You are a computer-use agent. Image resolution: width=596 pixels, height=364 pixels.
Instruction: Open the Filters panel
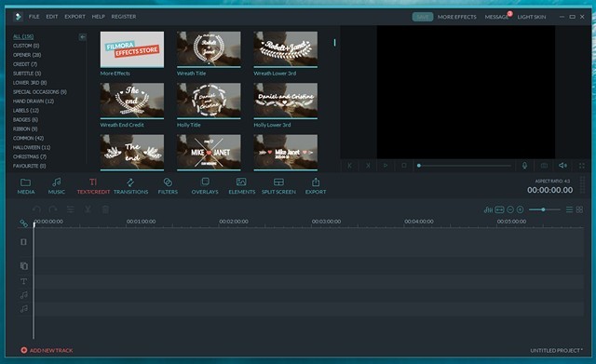point(168,186)
